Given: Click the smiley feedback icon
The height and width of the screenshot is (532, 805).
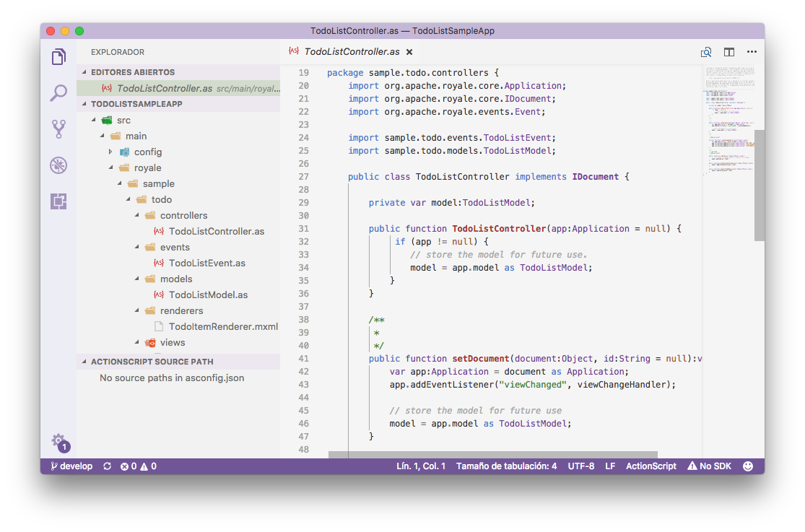Looking at the screenshot, I should pyautogui.click(x=748, y=466).
